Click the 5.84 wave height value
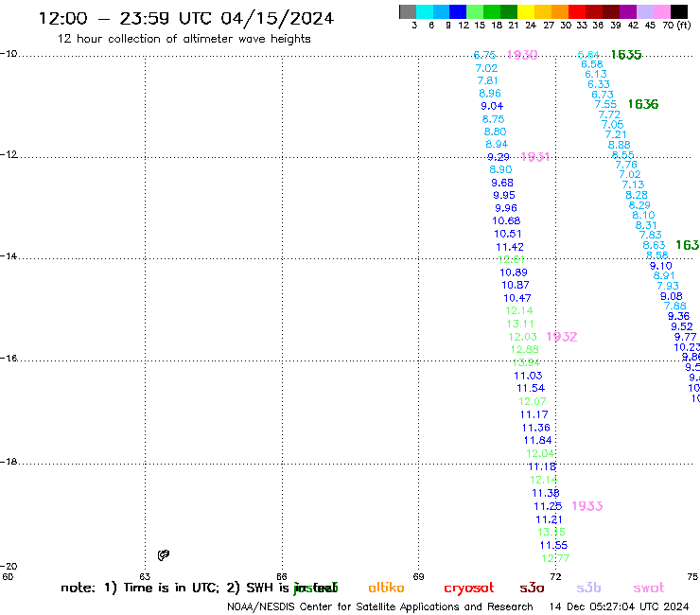The height and width of the screenshot is (615, 700). point(588,55)
